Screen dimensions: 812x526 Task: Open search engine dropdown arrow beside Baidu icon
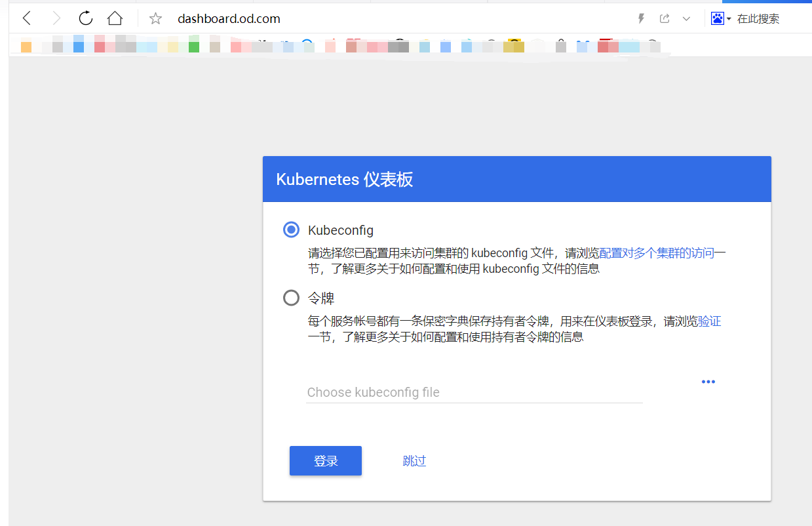click(729, 19)
